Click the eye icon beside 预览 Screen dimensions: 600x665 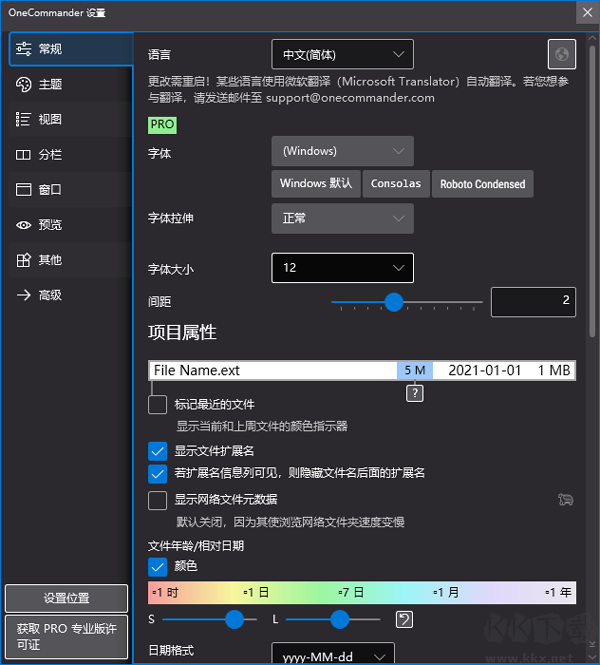point(24,225)
